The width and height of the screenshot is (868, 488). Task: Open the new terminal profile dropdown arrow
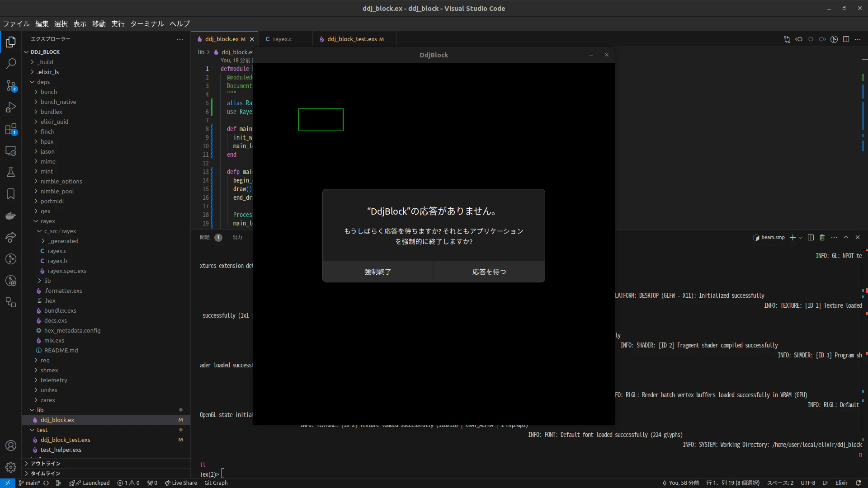pos(800,238)
